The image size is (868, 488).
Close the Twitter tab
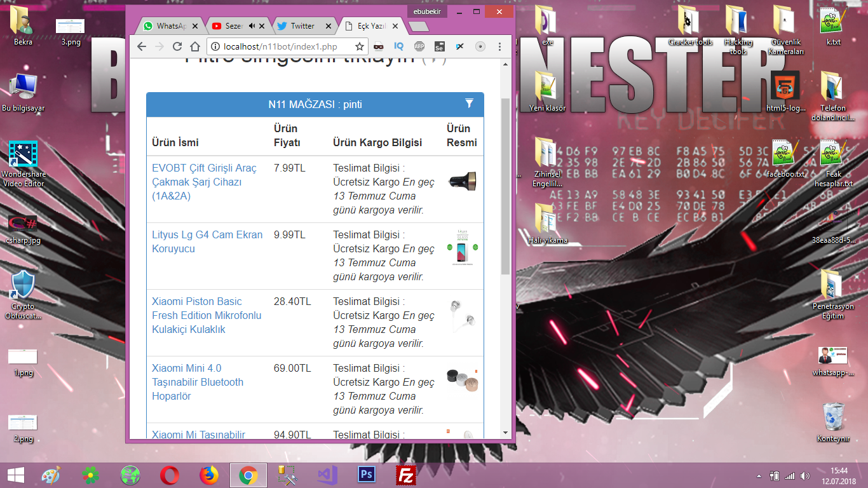point(329,26)
